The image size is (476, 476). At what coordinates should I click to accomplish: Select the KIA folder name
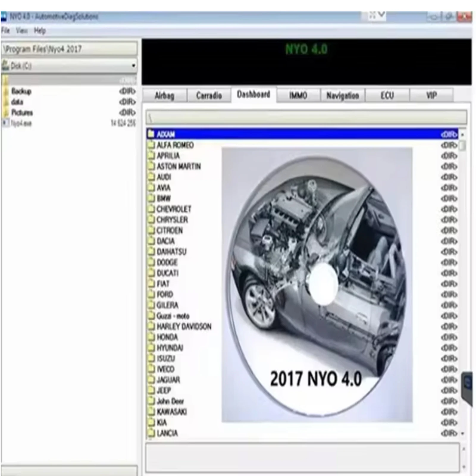162,422
